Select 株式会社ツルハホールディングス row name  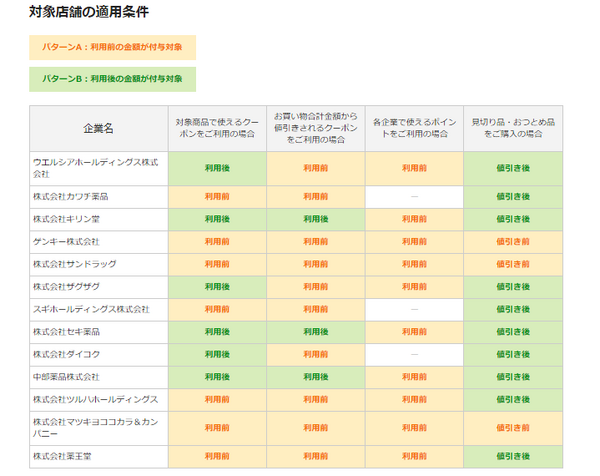coord(99,400)
